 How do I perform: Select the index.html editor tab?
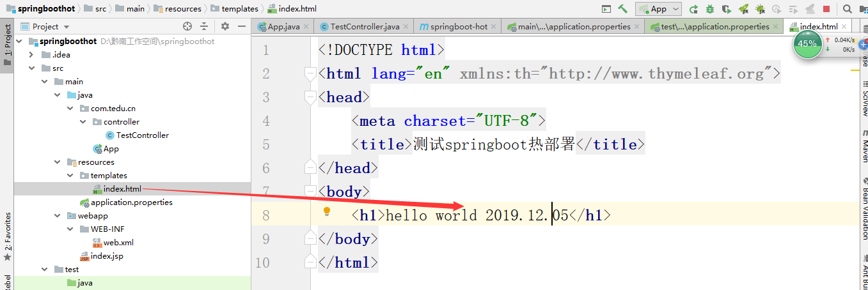click(819, 26)
